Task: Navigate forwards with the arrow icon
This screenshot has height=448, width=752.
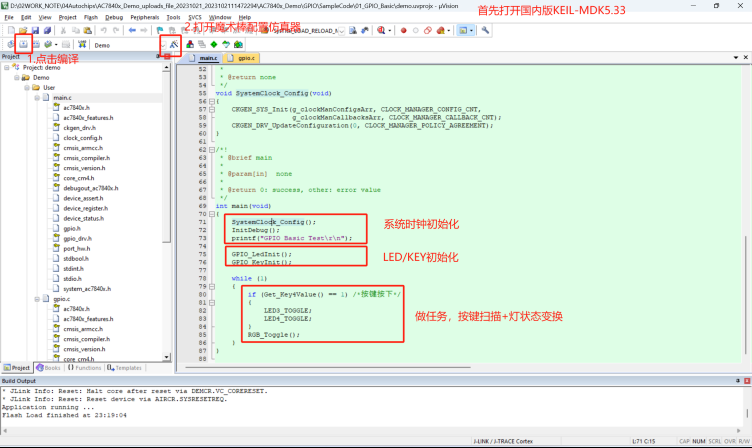Action: (x=143, y=30)
